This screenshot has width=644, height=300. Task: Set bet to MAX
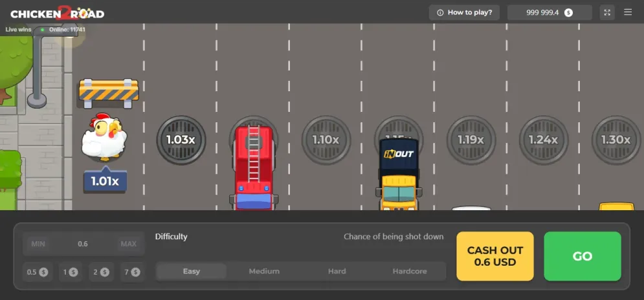point(129,244)
